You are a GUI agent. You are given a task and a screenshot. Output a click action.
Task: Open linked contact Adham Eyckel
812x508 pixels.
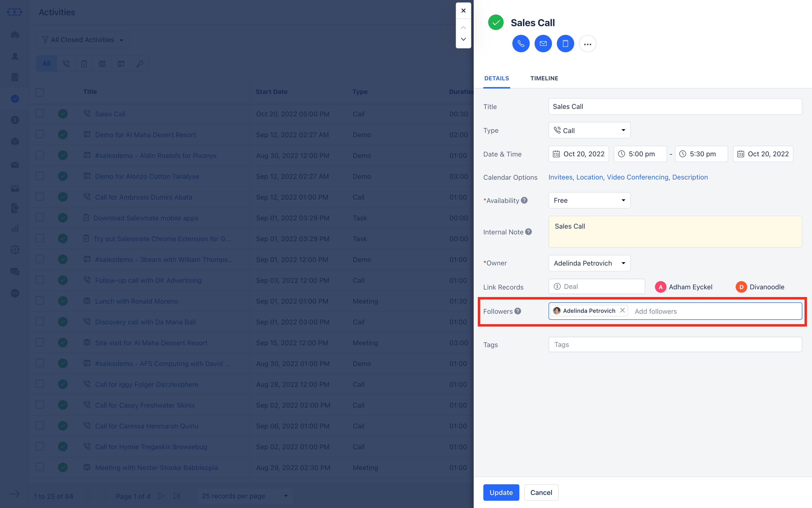coord(683,287)
